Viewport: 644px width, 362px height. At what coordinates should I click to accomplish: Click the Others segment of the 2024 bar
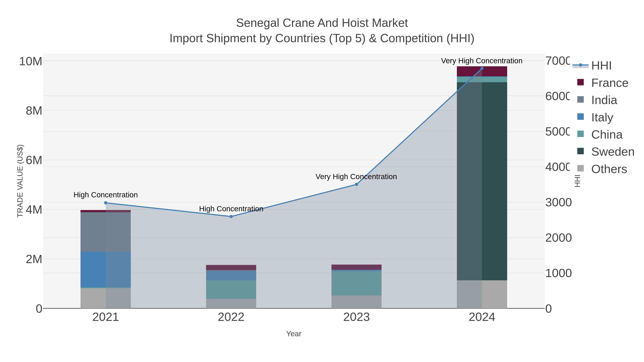tap(482, 294)
